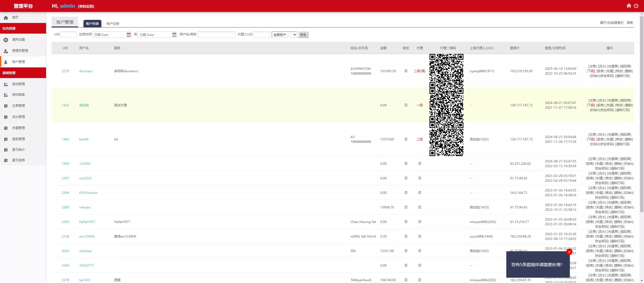Click the QR code for user test99
The width and height of the screenshot is (644, 283).
point(446,139)
